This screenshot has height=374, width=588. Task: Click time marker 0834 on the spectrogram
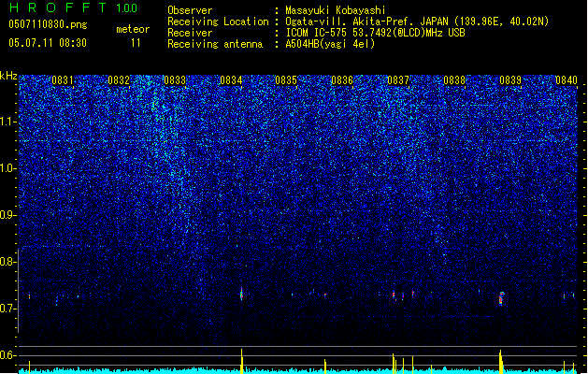tap(231, 80)
